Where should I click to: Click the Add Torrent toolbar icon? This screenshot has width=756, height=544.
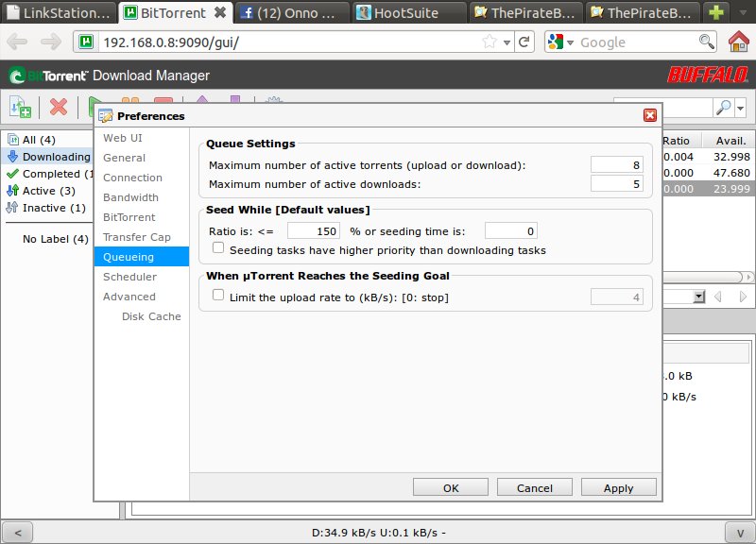pyautogui.click(x=20, y=107)
